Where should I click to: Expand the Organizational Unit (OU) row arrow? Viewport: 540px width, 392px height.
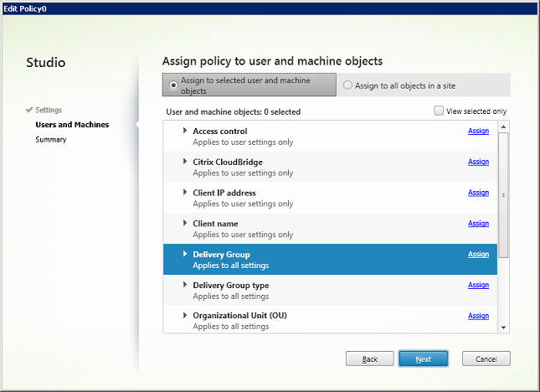coord(184,316)
